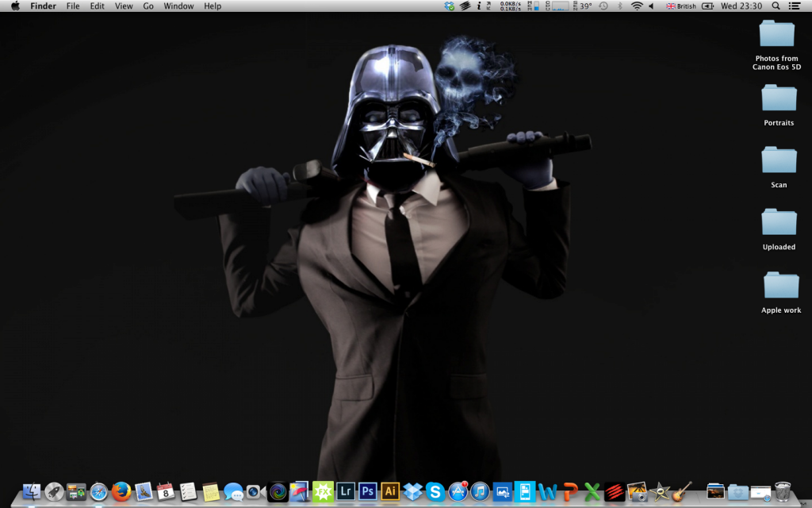Screen dimensions: 812x508
Task: Launch Adobe Photoshop (Ps) from Dock
Action: [x=368, y=491]
